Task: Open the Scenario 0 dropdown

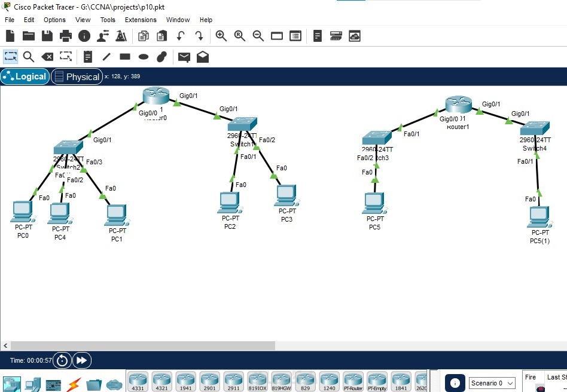Action: click(492, 383)
